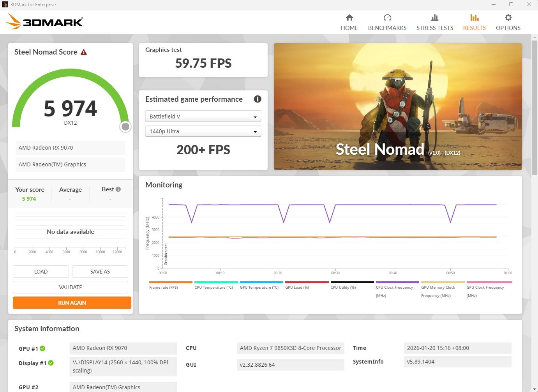538x392 pixels.
Task: Switch to the Results tab
Action: (474, 22)
